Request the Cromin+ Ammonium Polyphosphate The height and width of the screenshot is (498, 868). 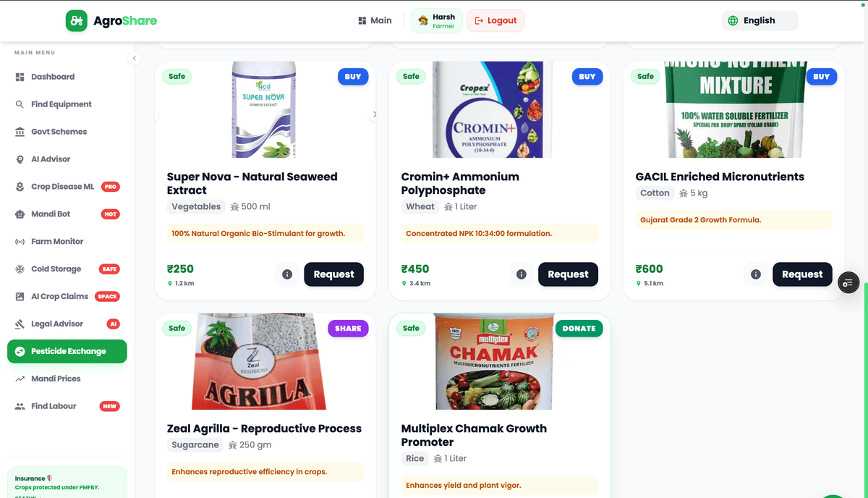pyautogui.click(x=568, y=274)
